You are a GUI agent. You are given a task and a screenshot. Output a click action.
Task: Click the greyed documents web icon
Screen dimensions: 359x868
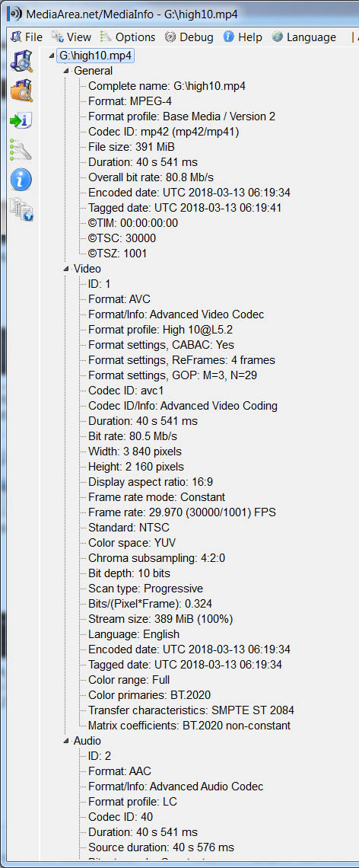coord(21,210)
